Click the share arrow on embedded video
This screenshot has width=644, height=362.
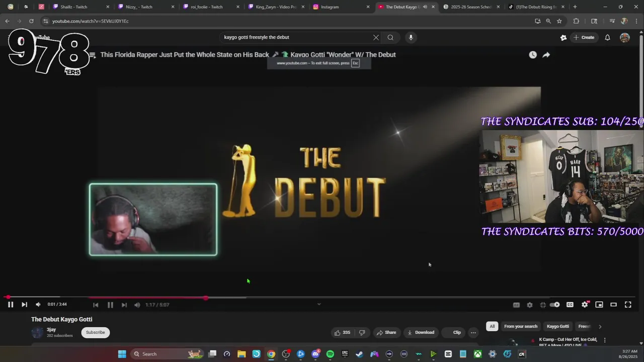point(546,55)
